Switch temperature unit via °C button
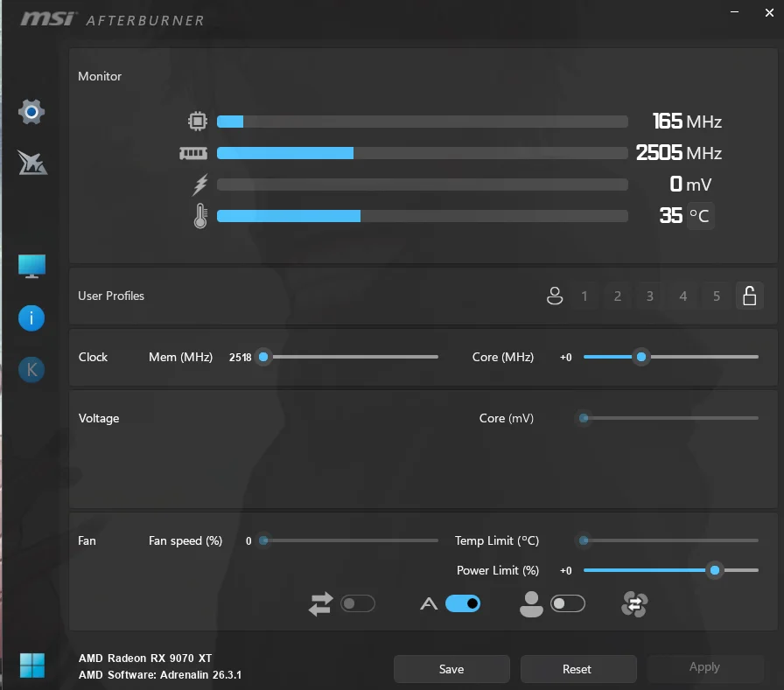 pyautogui.click(x=700, y=216)
